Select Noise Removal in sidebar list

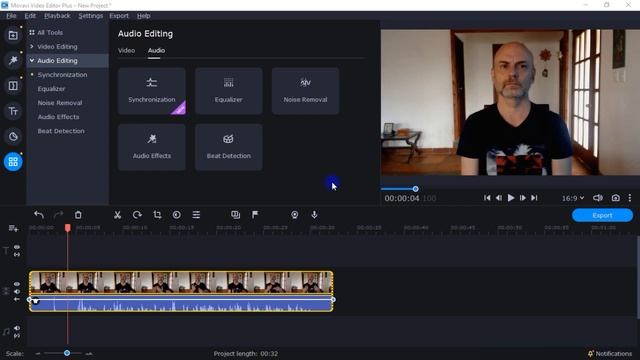click(60, 103)
